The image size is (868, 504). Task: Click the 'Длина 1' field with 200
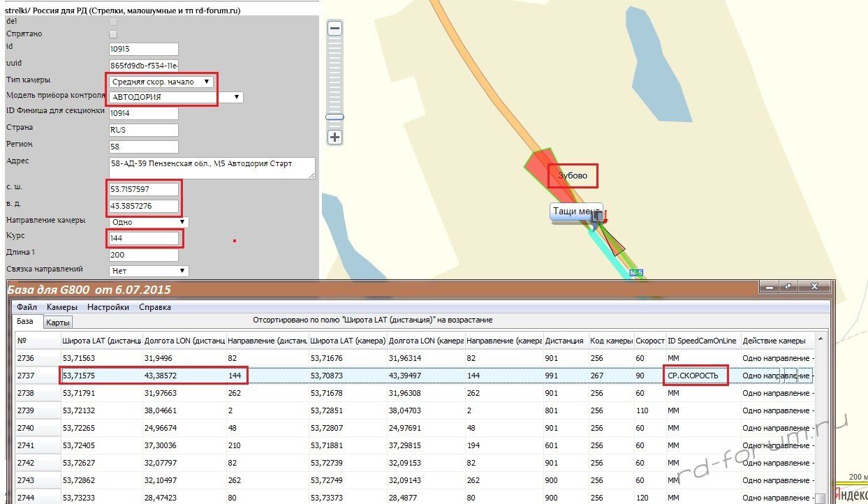[x=144, y=255]
